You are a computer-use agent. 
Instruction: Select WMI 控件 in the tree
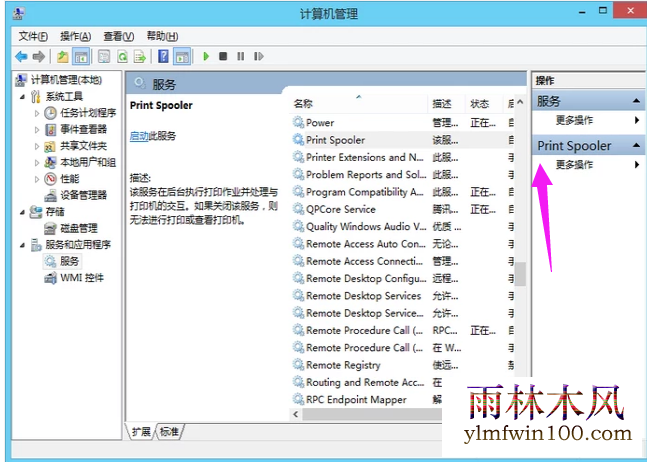[x=82, y=278]
